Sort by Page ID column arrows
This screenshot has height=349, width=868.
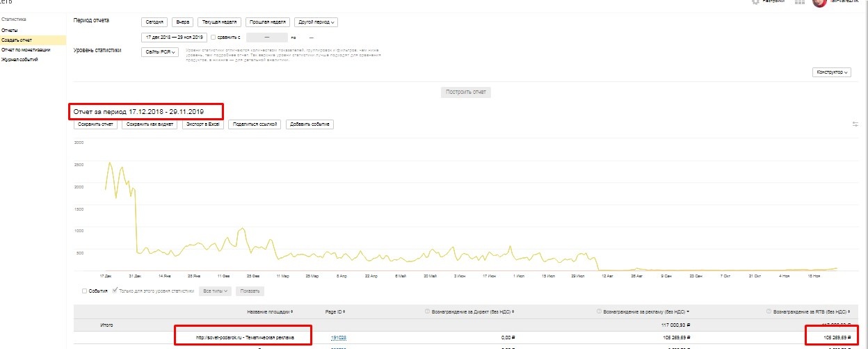point(344,311)
